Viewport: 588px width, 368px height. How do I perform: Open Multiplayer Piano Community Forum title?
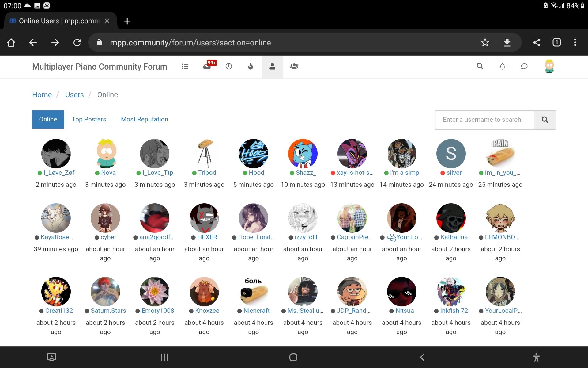pos(100,67)
